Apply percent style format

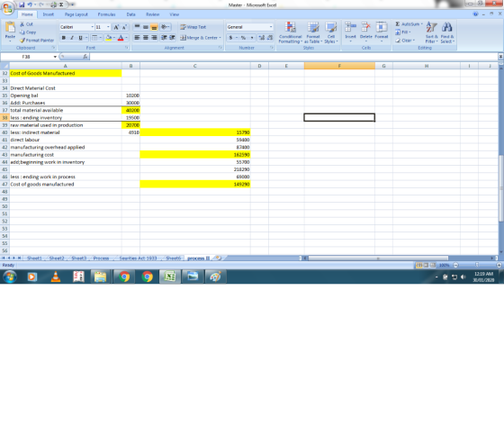[243, 38]
